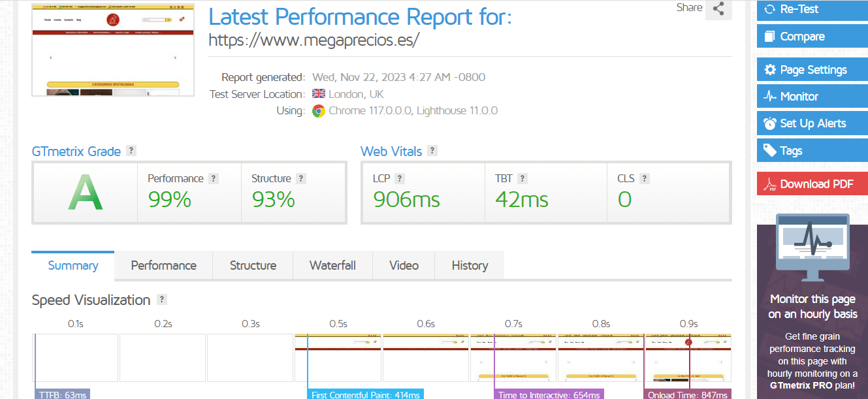Open help icon next to Speed Visualization
The width and height of the screenshot is (868, 399).
coord(162,300)
